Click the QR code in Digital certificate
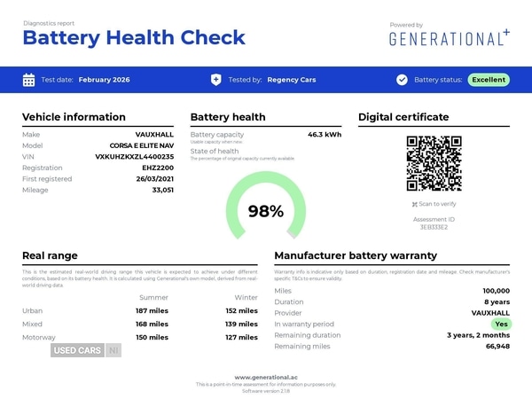 point(434,163)
